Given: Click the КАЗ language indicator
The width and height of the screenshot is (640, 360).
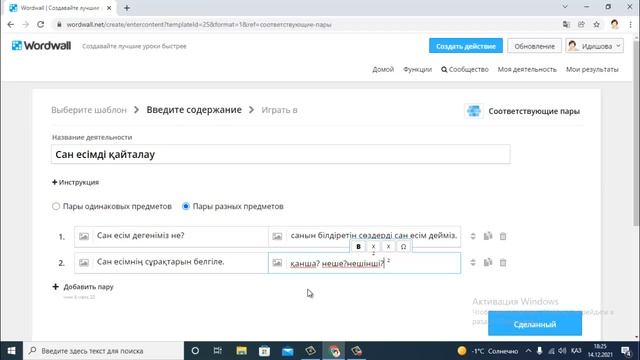Looking at the screenshot, I should [576, 351].
